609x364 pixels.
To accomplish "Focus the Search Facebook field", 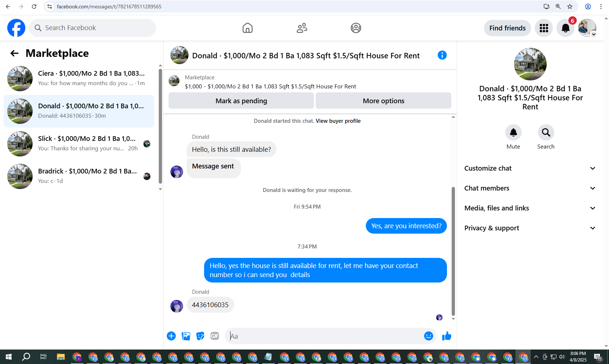I will pyautogui.click(x=92, y=28).
